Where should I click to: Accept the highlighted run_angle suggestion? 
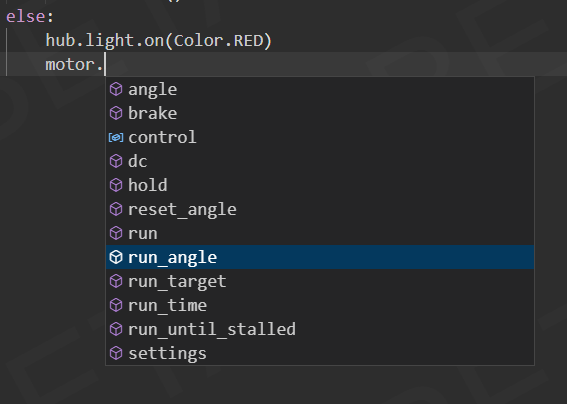(320, 257)
